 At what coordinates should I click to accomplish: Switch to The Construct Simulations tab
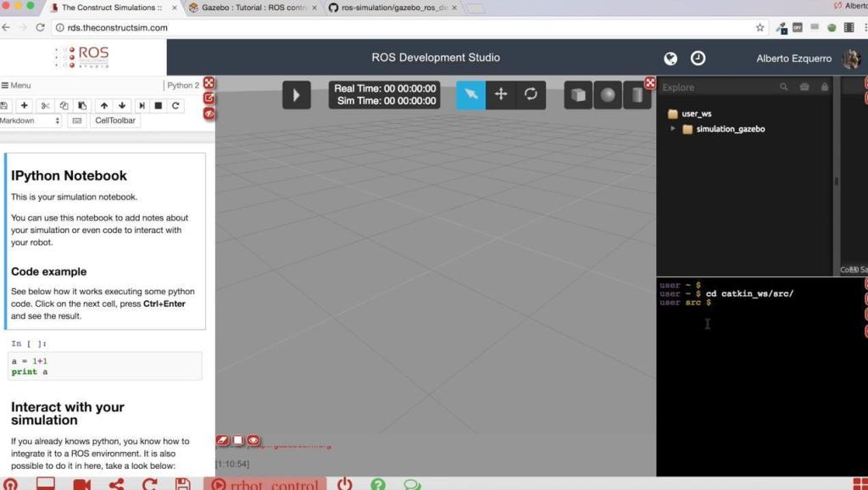tap(111, 8)
